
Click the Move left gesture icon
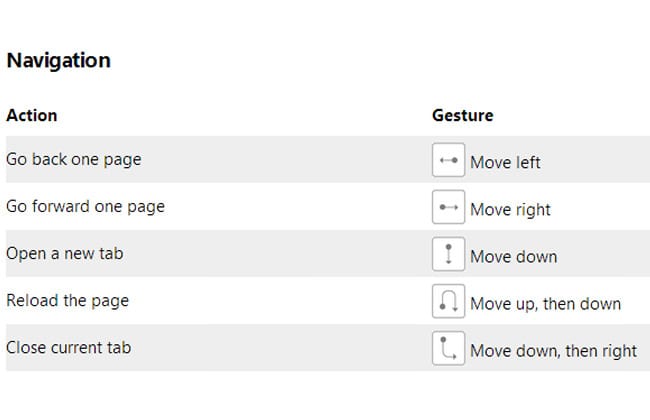(x=448, y=160)
